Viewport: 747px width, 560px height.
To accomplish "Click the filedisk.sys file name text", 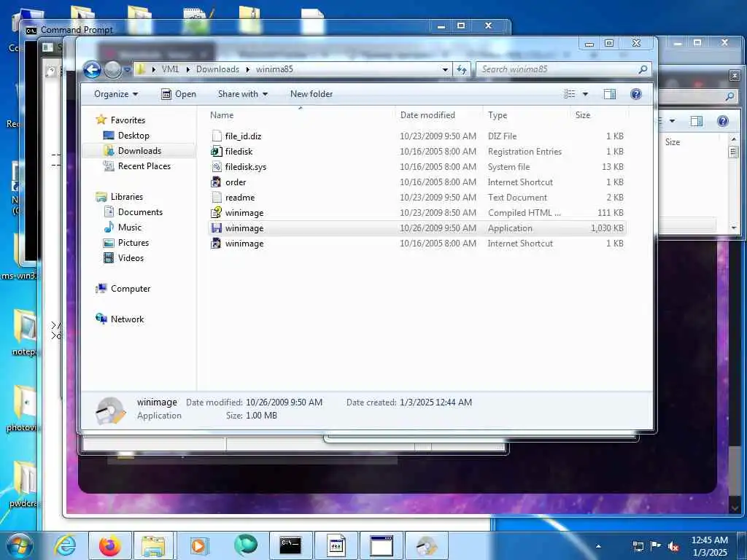I will tap(246, 167).
